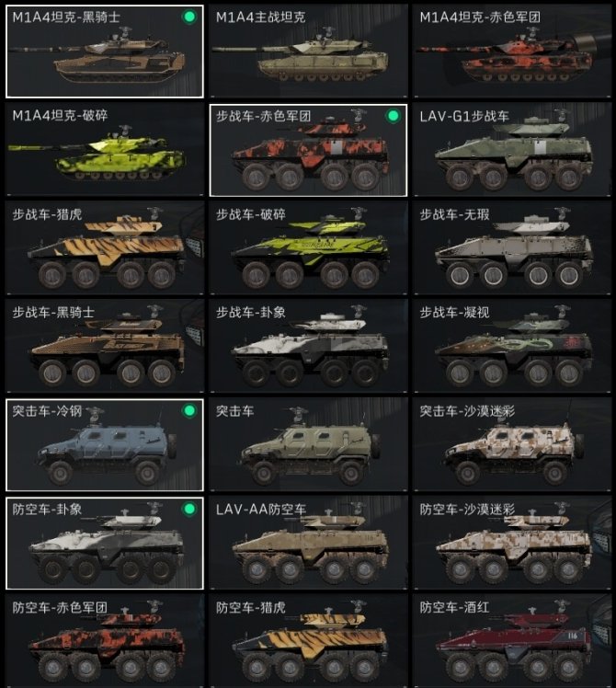Screen dimensions: 616x688
Task: Pick the 步战车-破碎 green skin
Action: (308, 248)
